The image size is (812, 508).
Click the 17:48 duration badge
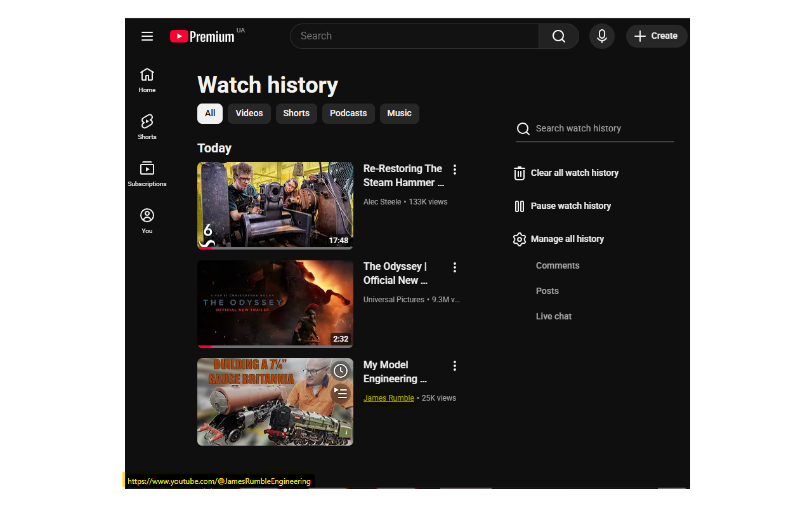click(x=339, y=241)
